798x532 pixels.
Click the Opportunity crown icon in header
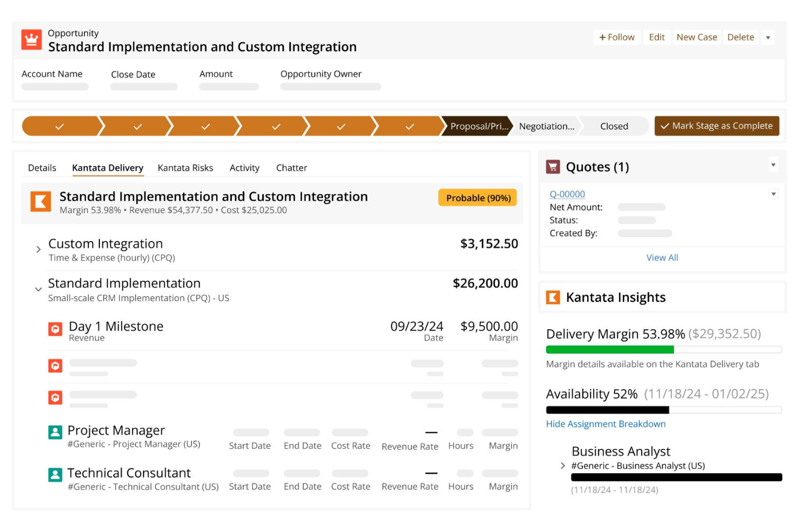pos(31,40)
